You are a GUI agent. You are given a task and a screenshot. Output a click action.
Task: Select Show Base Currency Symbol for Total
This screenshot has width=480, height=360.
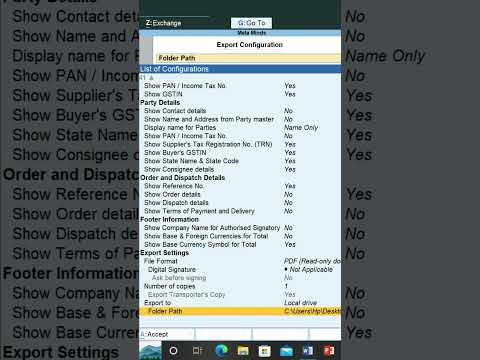pos(200,244)
